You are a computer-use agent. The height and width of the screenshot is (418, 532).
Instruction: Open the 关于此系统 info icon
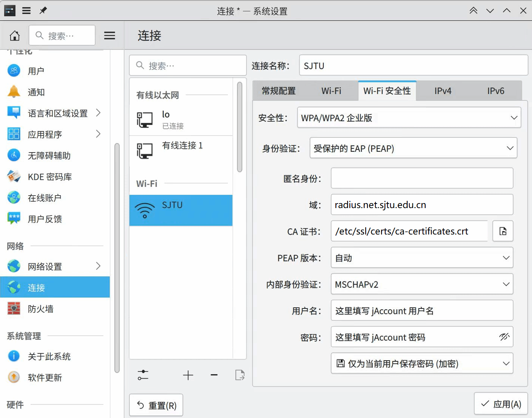pyautogui.click(x=14, y=356)
